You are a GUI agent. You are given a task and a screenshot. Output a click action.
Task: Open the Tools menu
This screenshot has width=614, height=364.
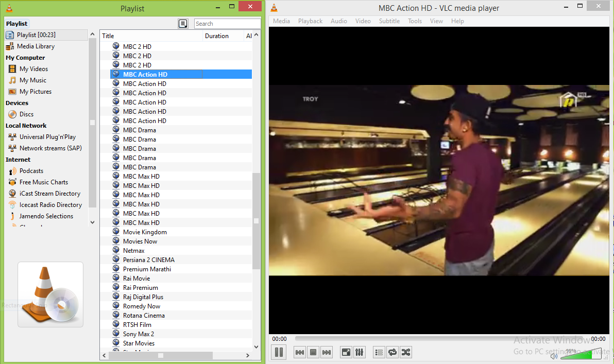pyautogui.click(x=415, y=21)
